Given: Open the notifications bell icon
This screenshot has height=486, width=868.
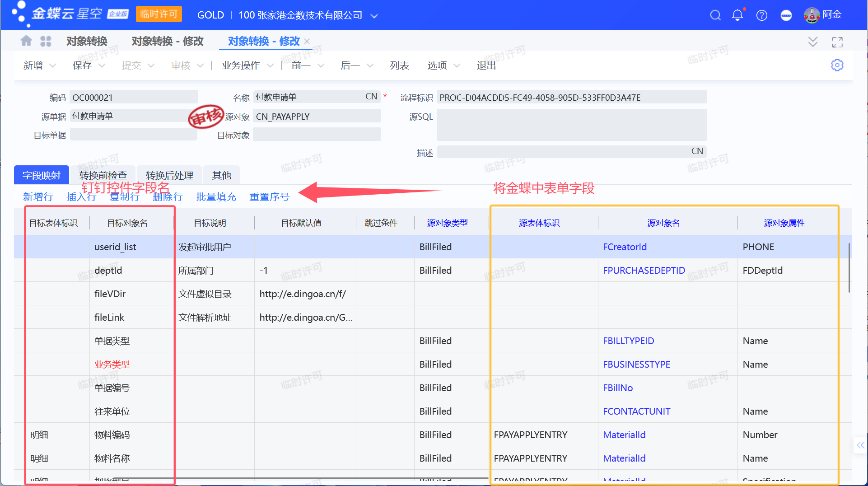Looking at the screenshot, I should click(x=737, y=15).
